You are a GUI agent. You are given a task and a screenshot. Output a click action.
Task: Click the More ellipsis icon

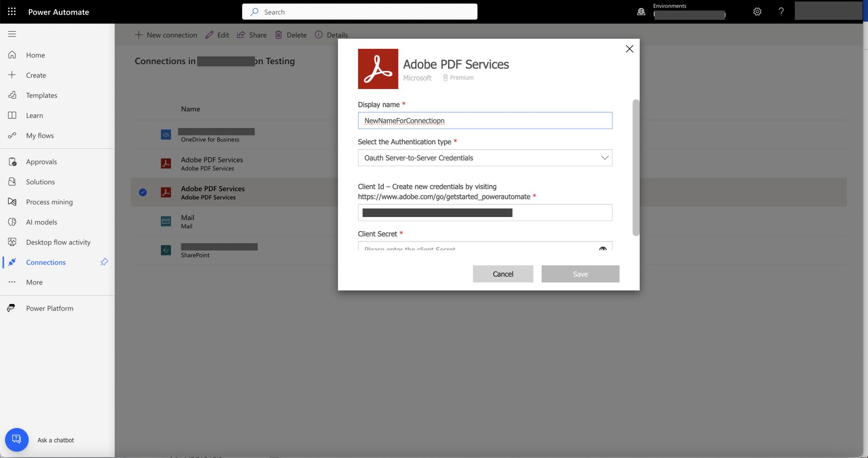[12, 282]
